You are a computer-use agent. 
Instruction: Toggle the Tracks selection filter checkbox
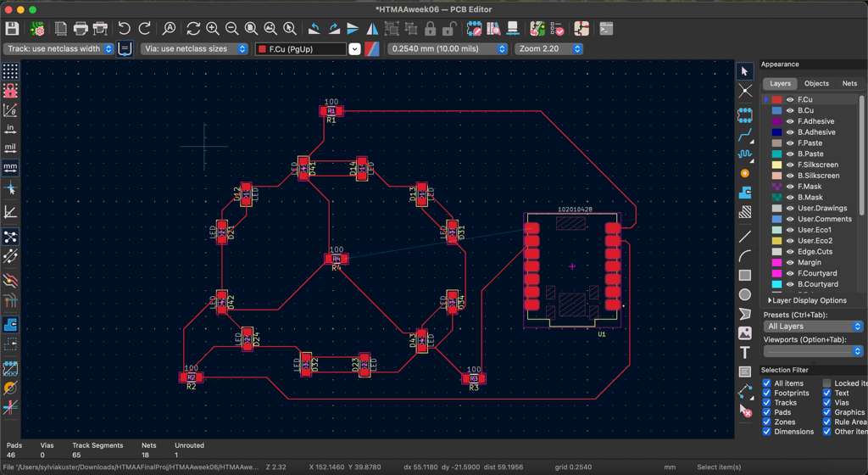click(767, 403)
